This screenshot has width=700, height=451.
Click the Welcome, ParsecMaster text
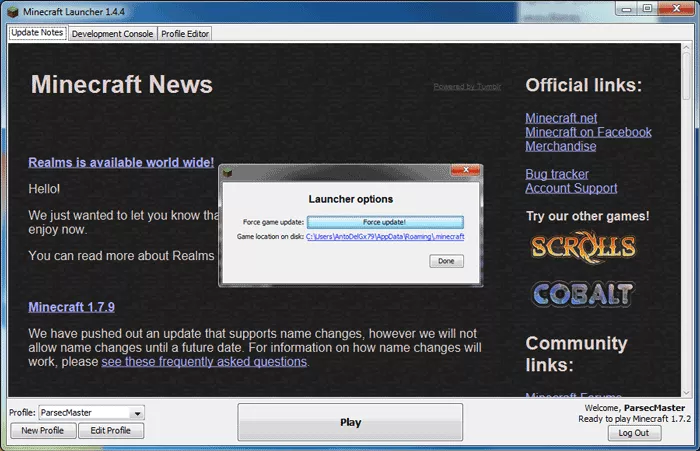point(634,408)
